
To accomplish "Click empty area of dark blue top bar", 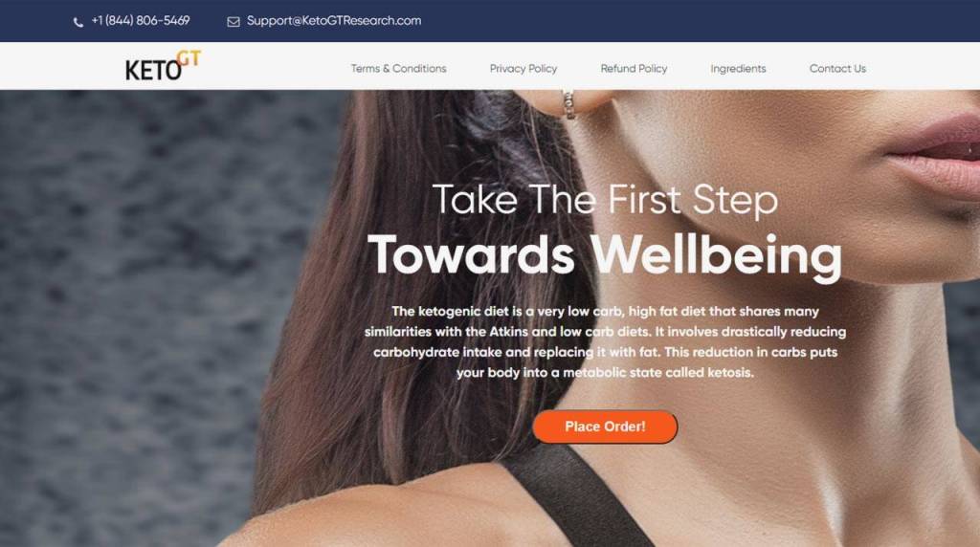I will (687, 21).
